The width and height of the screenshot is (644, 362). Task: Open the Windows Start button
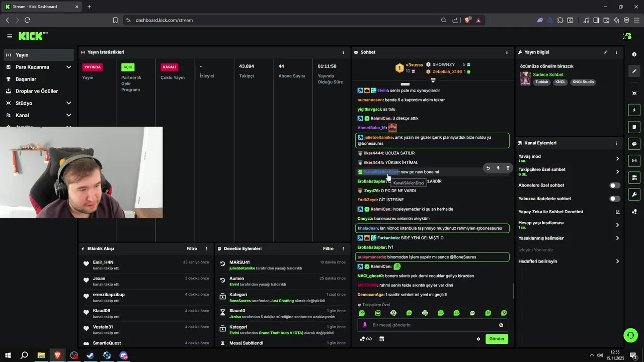tap(8, 355)
